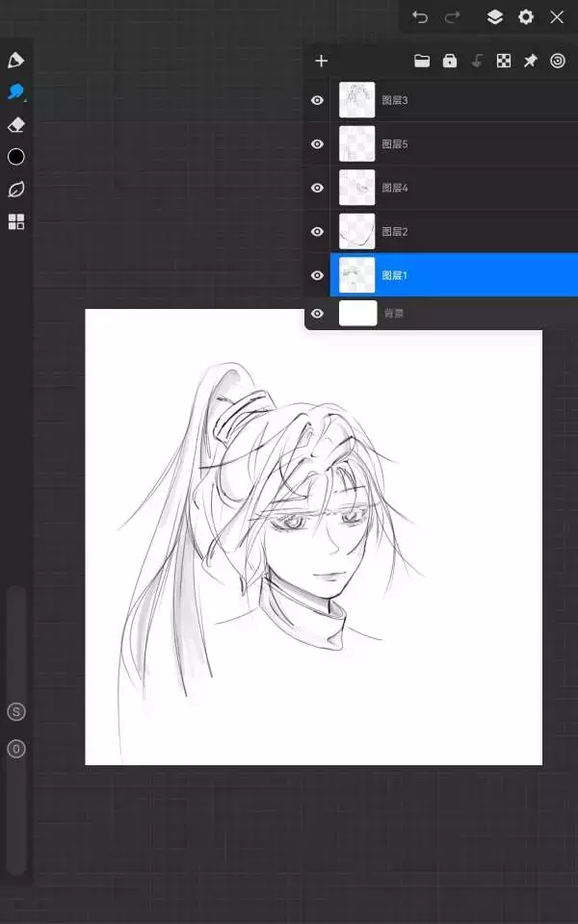Select the blue smudge tool
This screenshot has height=924, width=578.
coord(15,92)
